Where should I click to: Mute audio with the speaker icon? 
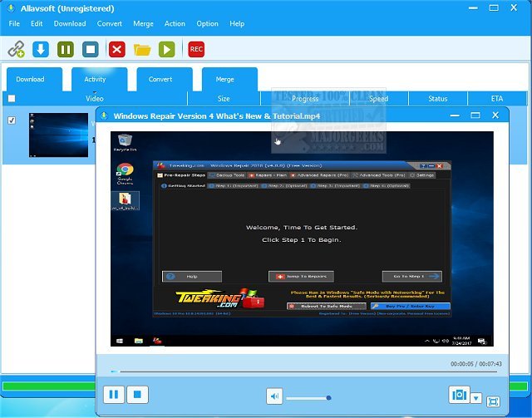[x=274, y=396]
